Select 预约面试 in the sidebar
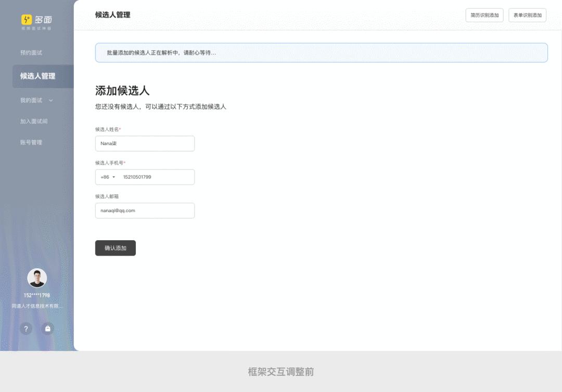This screenshot has height=392, width=562. (x=31, y=53)
